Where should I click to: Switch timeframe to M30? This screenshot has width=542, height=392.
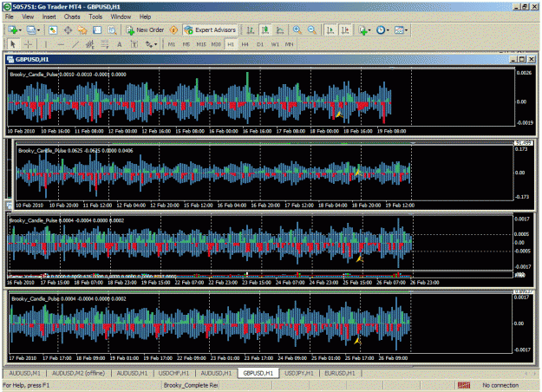click(216, 44)
